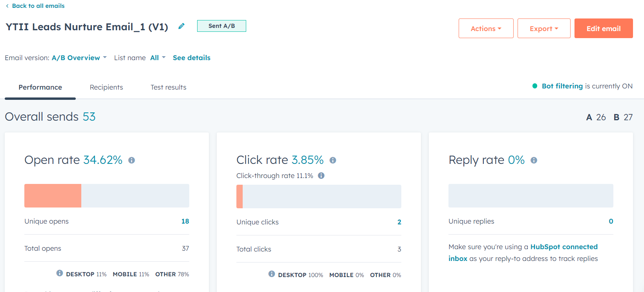
Task: Open the See details link
Action: tap(192, 58)
